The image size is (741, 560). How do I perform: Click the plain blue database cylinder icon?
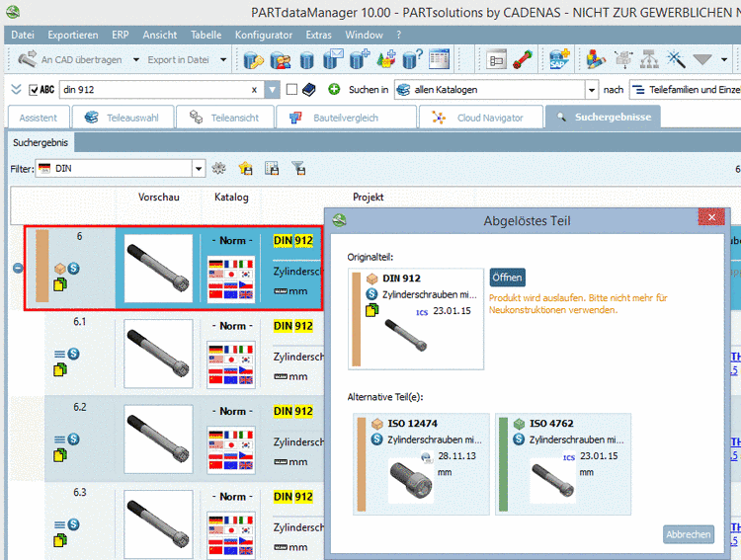[x=306, y=60]
